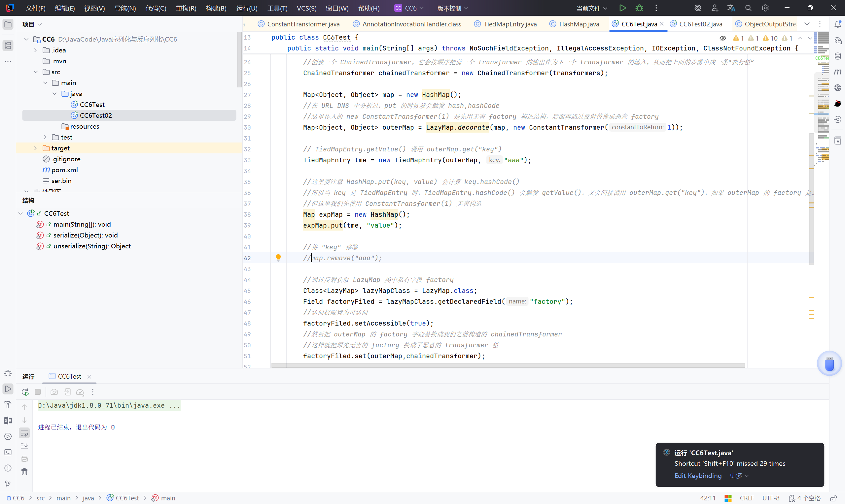845x504 pixels.
Task: Open the Search Everywhere magnifier icon
Action: (748, 8)
